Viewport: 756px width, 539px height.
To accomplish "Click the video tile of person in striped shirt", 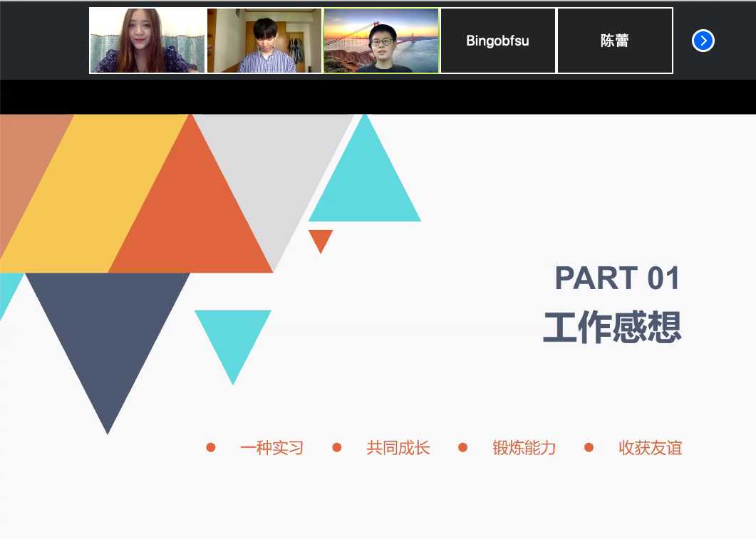I will (x=264, y=41).
